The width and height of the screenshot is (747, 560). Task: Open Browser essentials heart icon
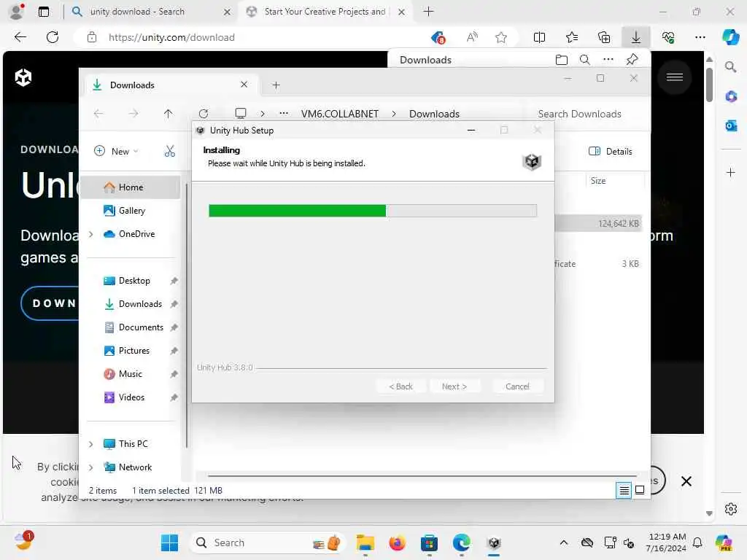668,37
